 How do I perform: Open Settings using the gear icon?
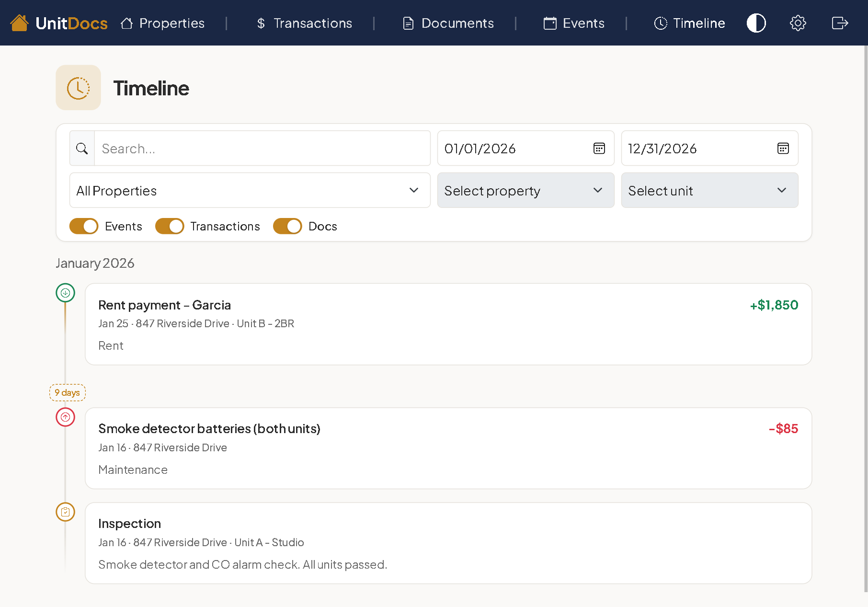coord(798,23)
